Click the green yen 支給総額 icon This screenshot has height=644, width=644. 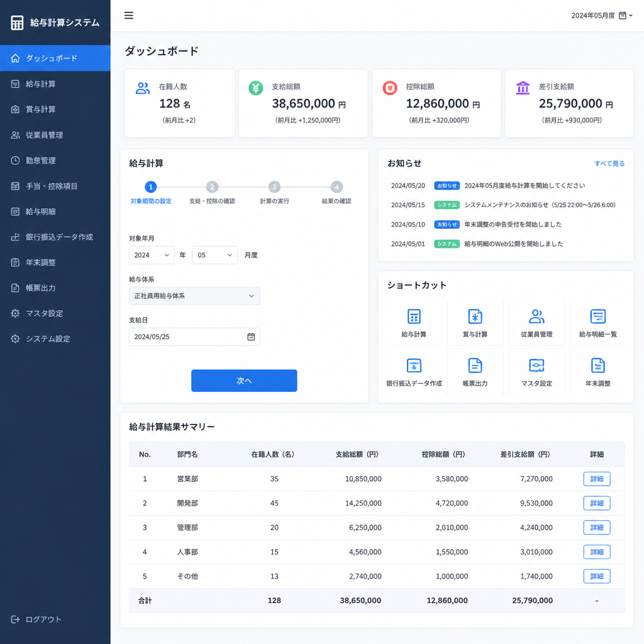(x=256, y=88)
